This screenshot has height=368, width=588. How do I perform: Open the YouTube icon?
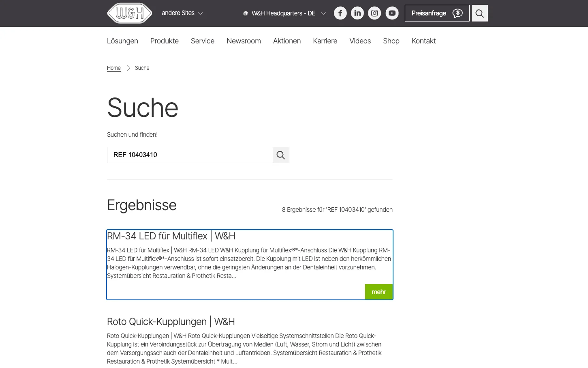392,13
